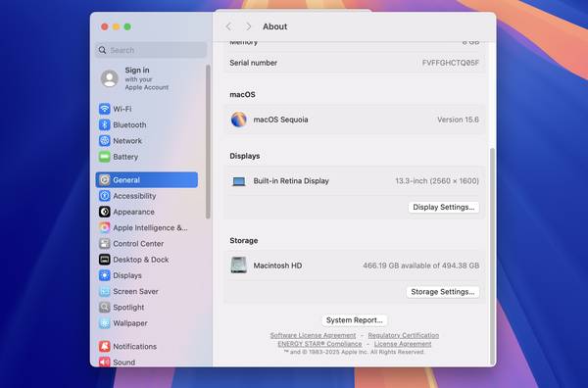This screenshot has height=388, width=588.
Task: Open ENERGY STAR Compliance link
Action: click(319, 344)
